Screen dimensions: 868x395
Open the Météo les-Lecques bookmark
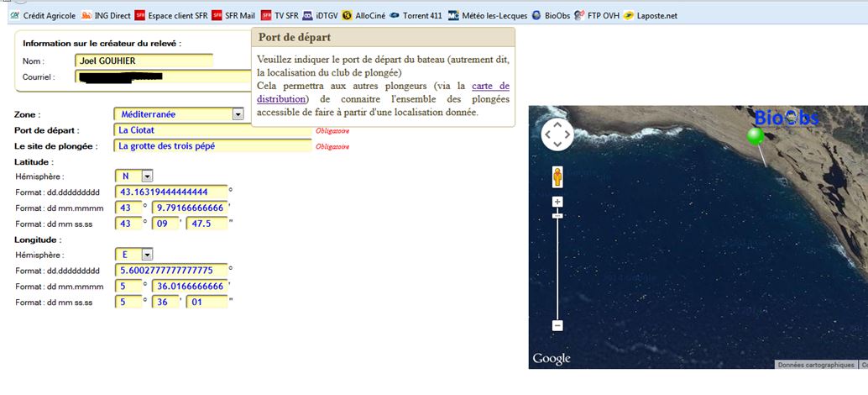pyautogui.click(x=488, y=15)
